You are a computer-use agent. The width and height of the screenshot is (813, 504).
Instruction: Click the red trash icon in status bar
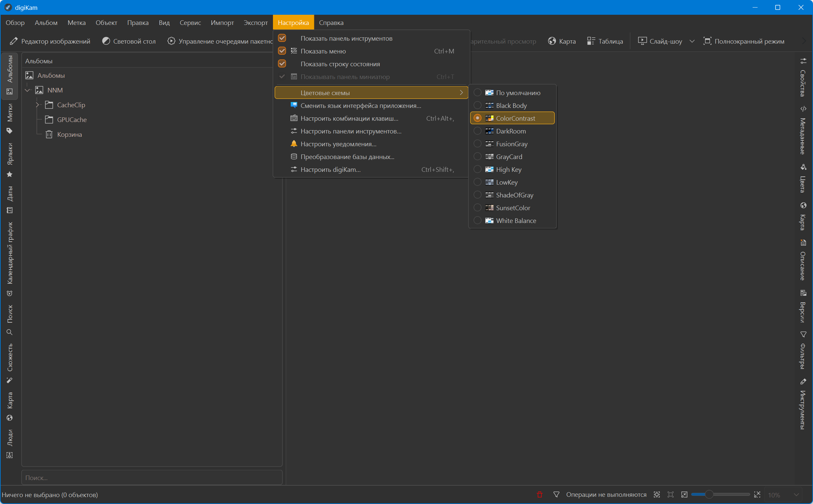[540, 495]
